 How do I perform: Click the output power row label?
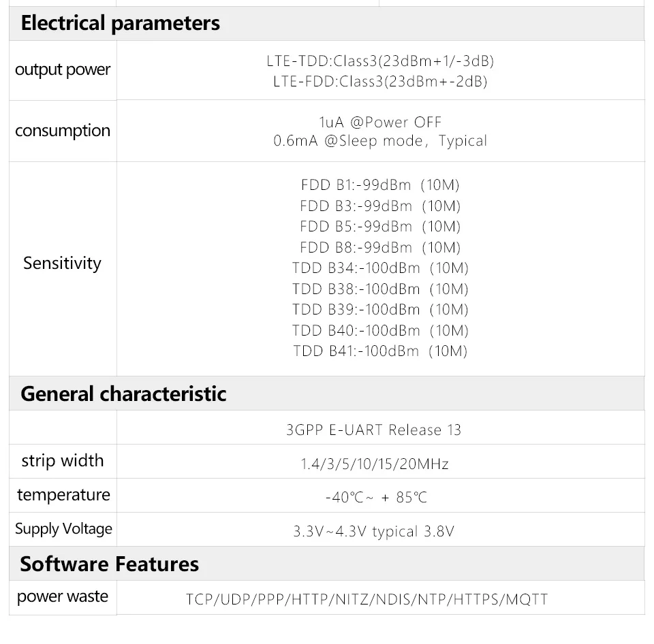pos(63,70)
